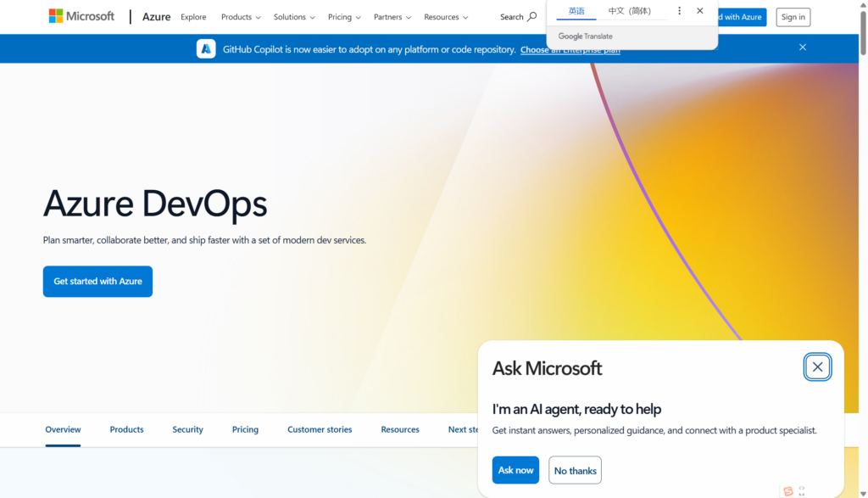Open the Customer stories tab
The image size is (868, 498).
(x=320, y=429)
